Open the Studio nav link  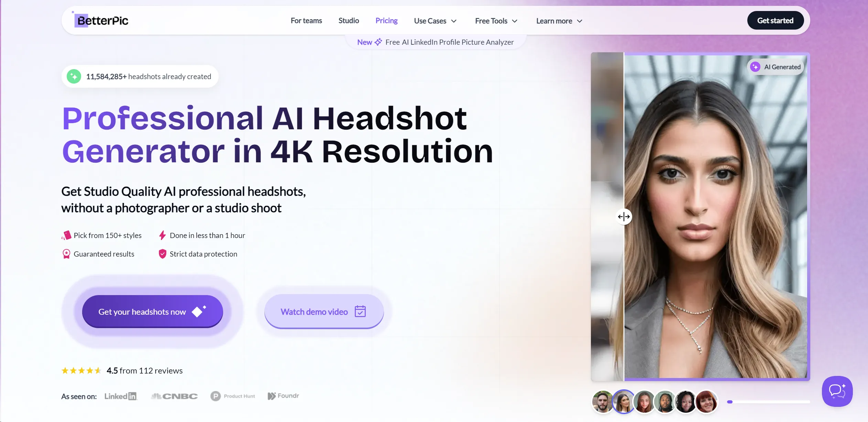coord(349,21)
